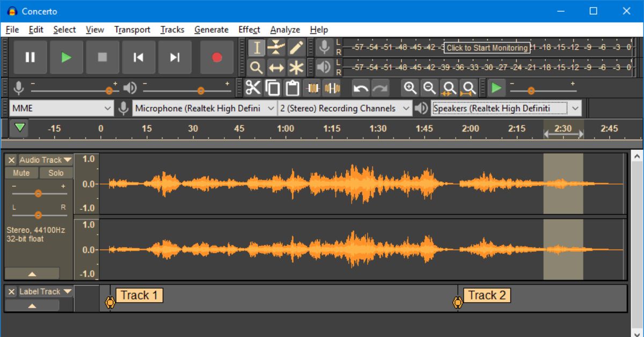This screenshot has height=337, width=644.
Task: Open the Generate menu
Action: (211, 30)
